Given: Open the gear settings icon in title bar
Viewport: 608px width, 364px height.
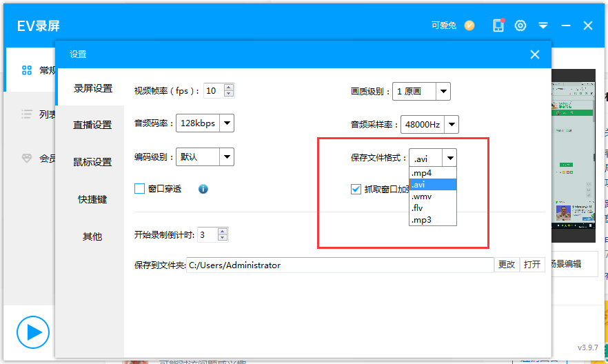Looking at the screenshot, I should coord(520,26).
